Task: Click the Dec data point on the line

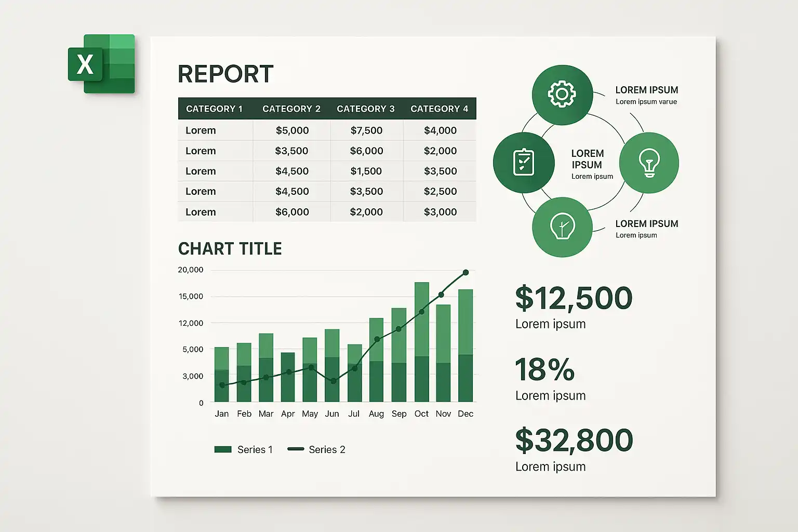Action: pos(465,272)
